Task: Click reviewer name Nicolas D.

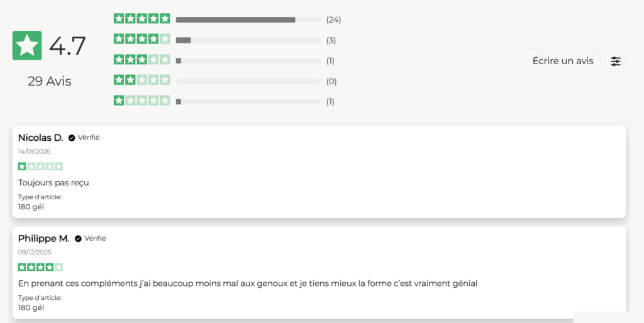Action: (x=40, y=138)
